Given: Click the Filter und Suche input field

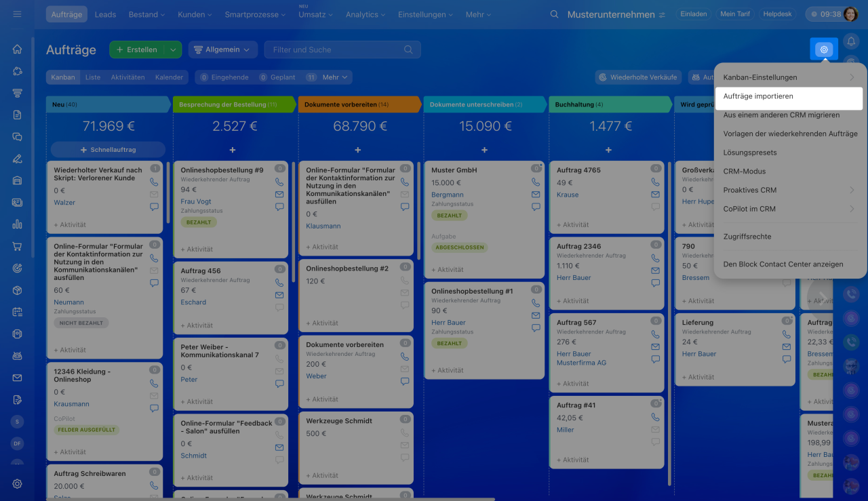Looking at the screenshot, I should pyautogui.click(x=342, y=49).
